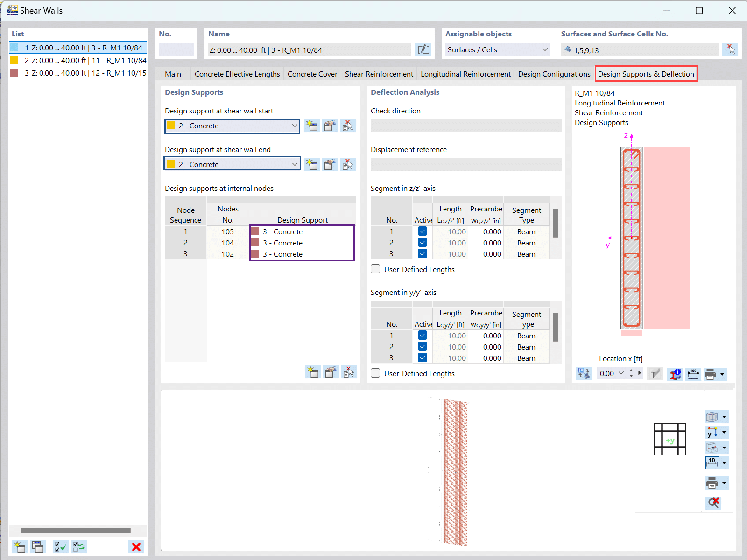Click new shear wall icon at list bottom

[19, 546]
